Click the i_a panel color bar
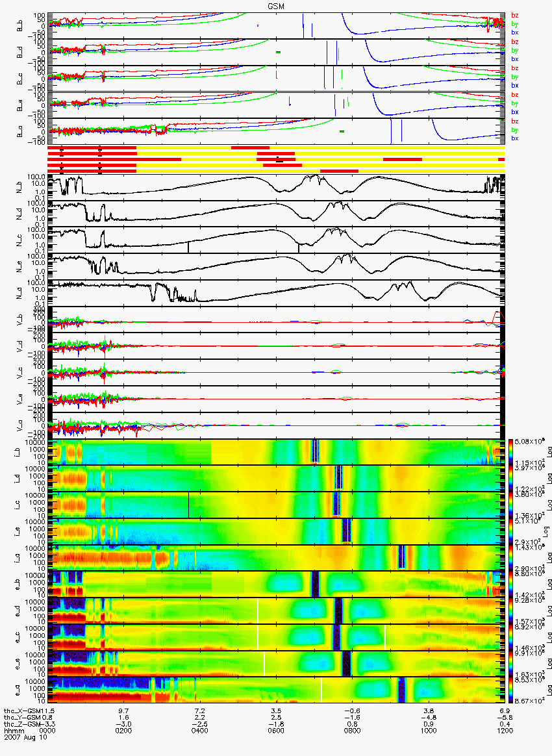 (x=510, y=558)
